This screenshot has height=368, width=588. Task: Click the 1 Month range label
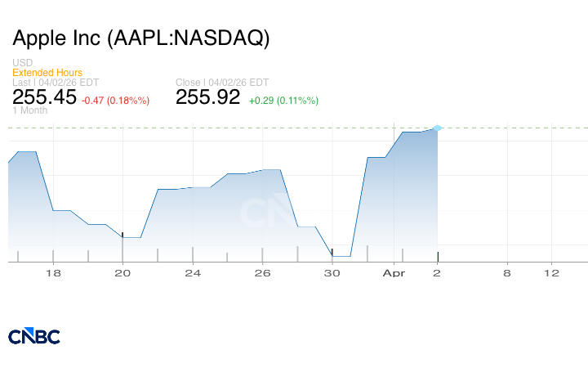(x=29, y=110)
